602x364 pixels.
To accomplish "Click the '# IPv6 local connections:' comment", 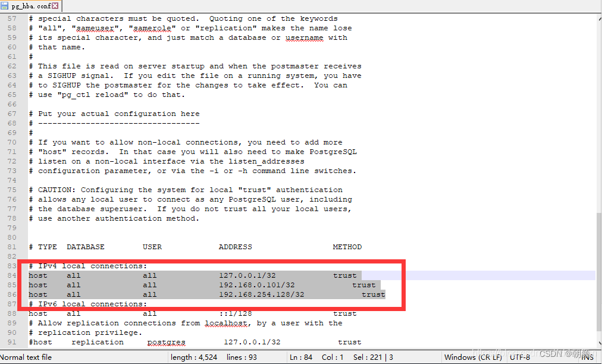I will tap(88, 304).
